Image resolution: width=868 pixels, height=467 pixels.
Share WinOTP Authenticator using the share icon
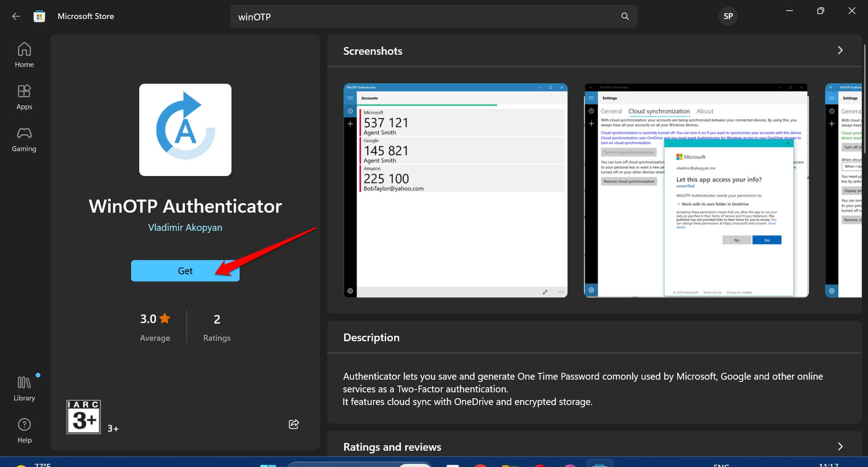point(294,424)
